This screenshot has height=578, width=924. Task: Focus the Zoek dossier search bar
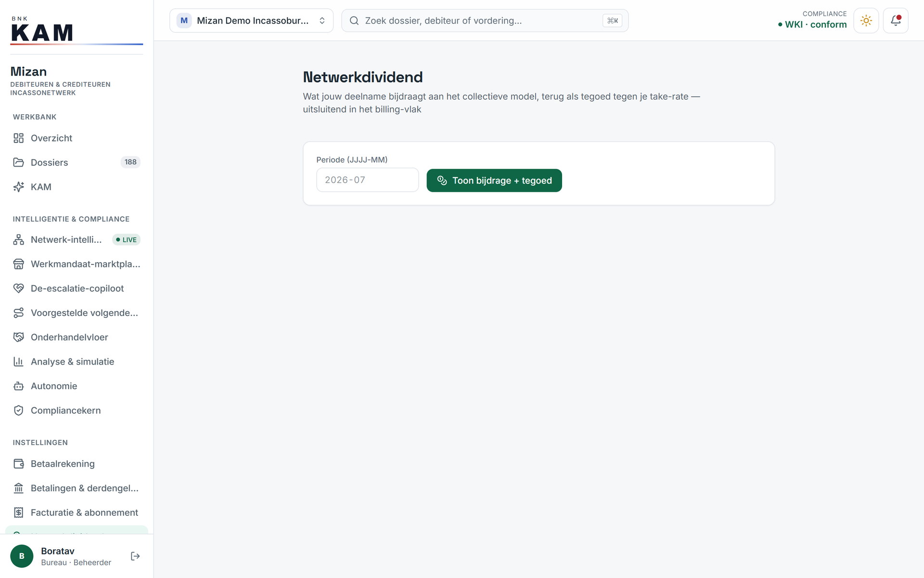[485, 21]
